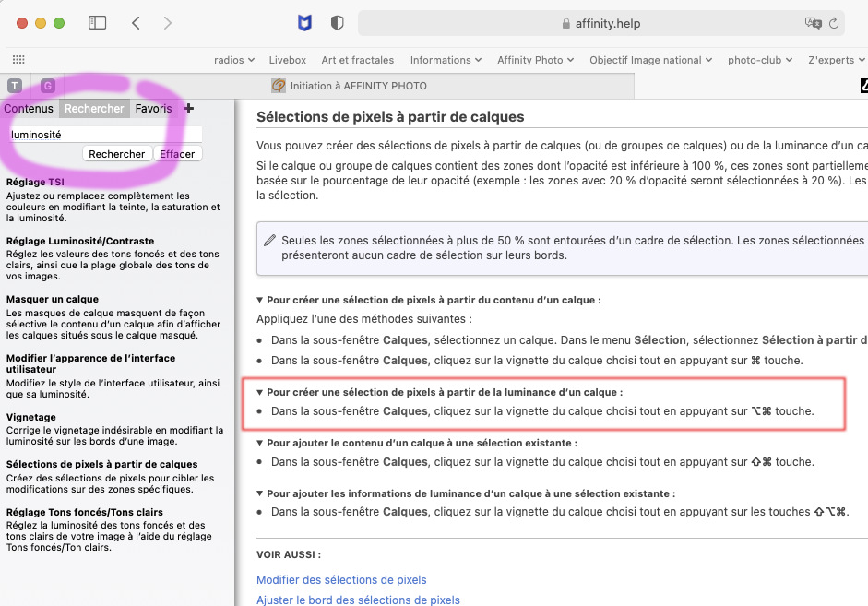Open the Masquer un calque search result
Image resolution: width=868 pixels, height=606 pixels.
pyautogui.click(x=53, y=299)
